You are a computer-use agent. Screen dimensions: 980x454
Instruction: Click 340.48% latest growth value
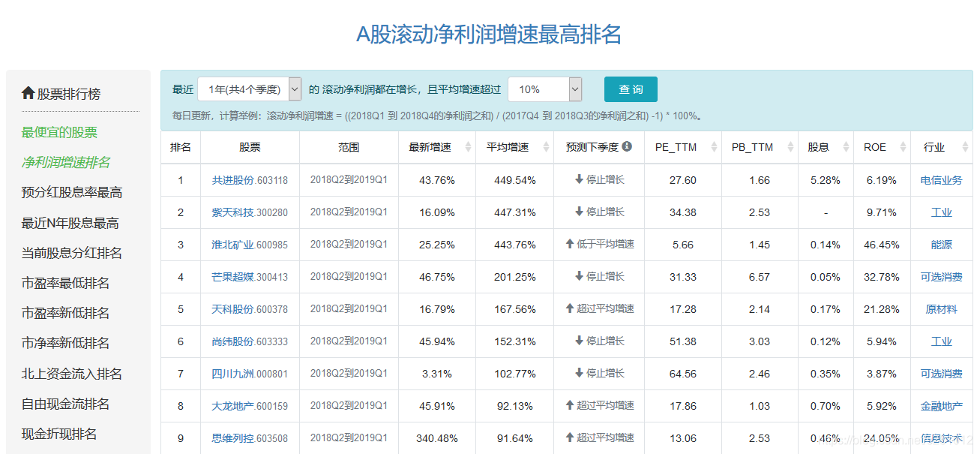[437, 438]
